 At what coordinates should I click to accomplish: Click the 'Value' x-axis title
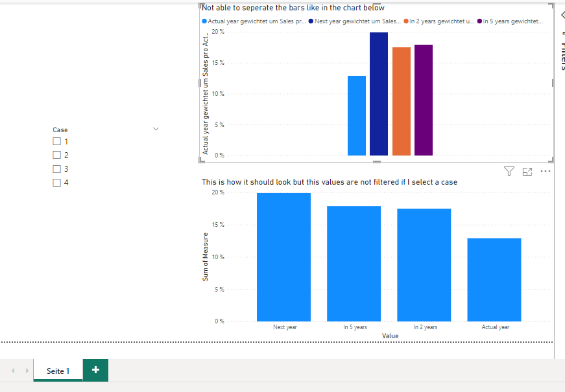click(390, 336)
